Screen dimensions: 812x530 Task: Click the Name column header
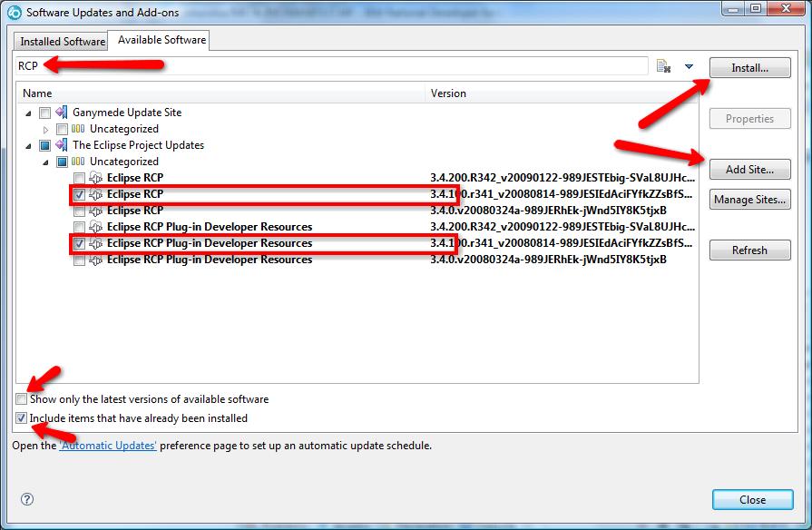220,93
